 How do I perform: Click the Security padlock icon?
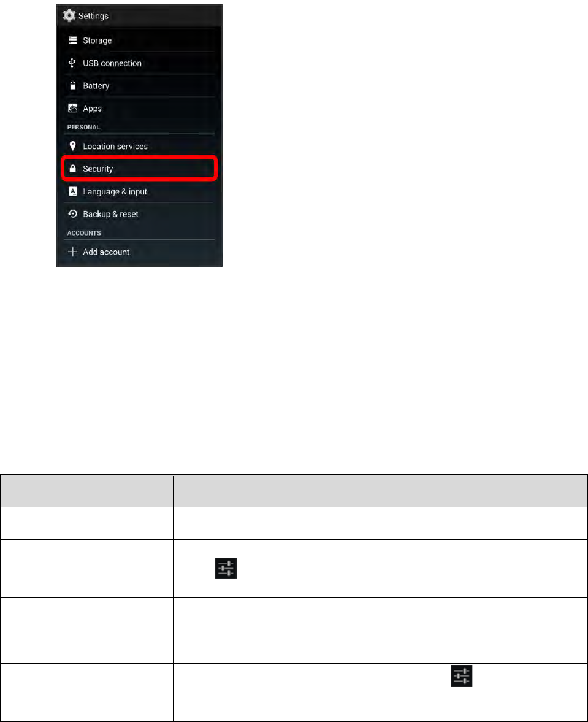pos(72,169)
